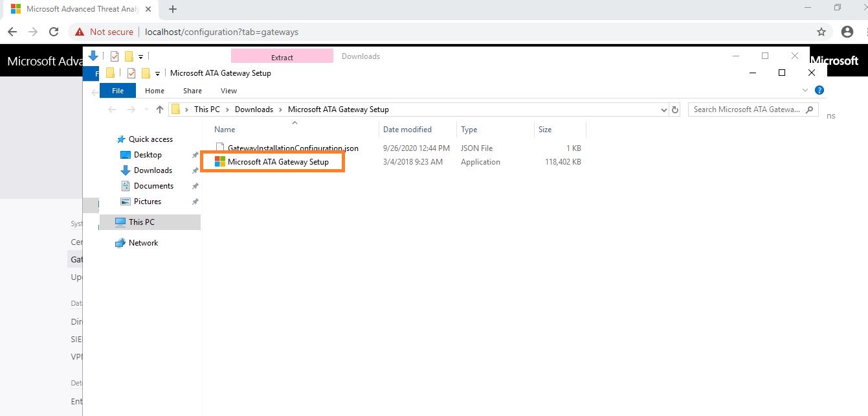Click the browser forward button

33,32
